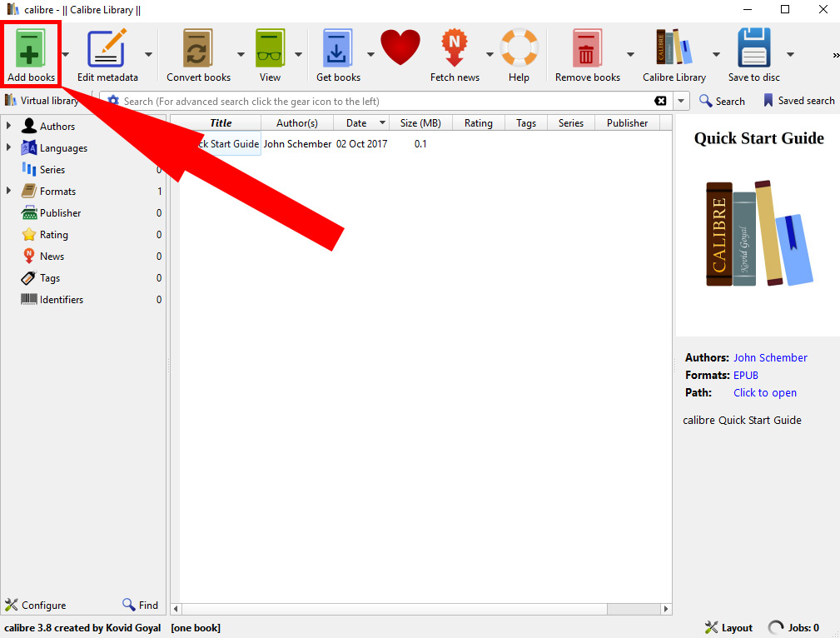840x638 pixels.
Task: Select Publisher in the tag browser
Action: point(60,213)
